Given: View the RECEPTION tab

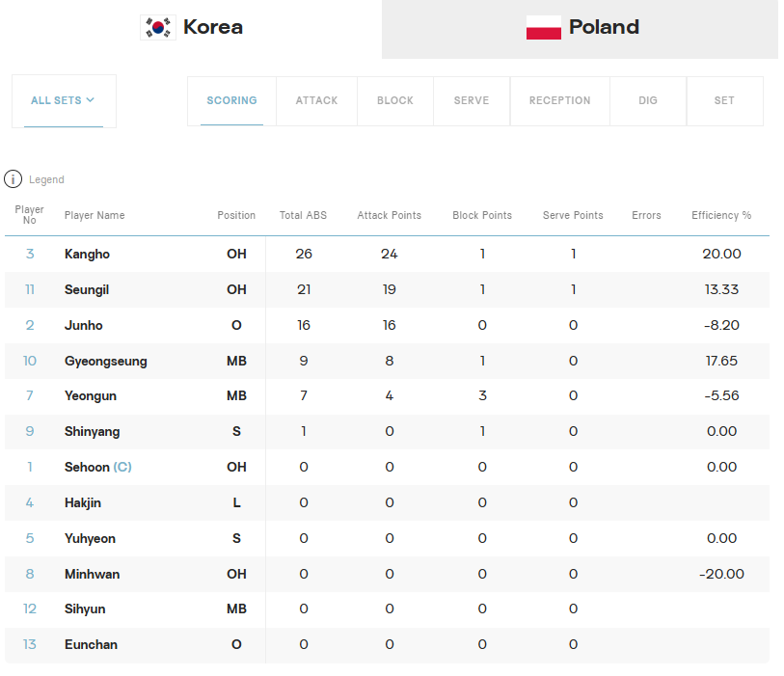Looking at the screenshot, I should tap(560, 100).
